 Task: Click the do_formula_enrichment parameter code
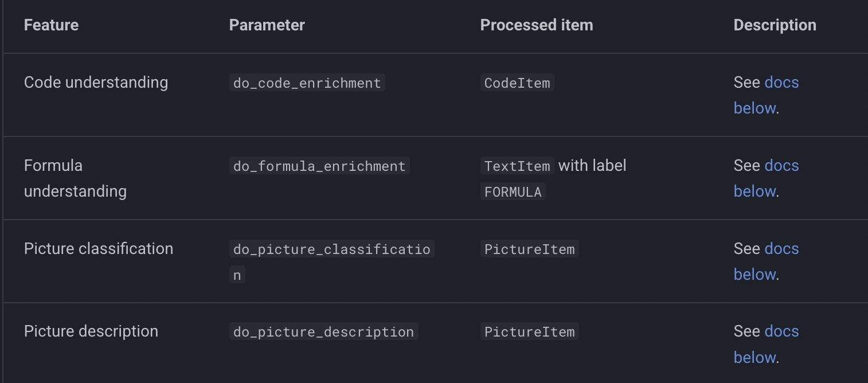(319, 166)
